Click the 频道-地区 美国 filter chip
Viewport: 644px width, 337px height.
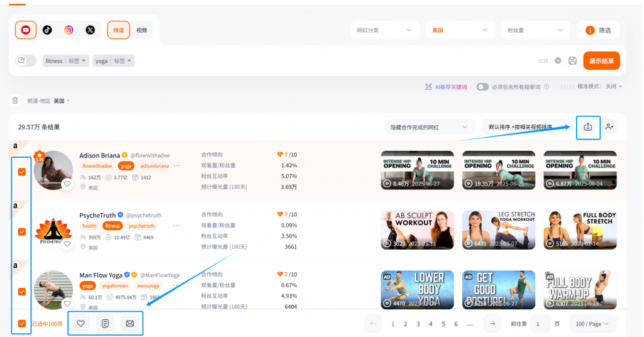48,101
